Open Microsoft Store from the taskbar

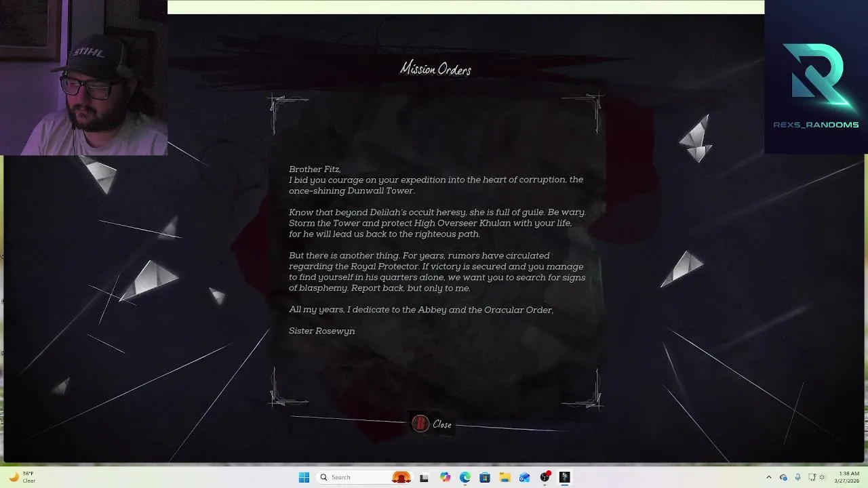pos(484,477)
